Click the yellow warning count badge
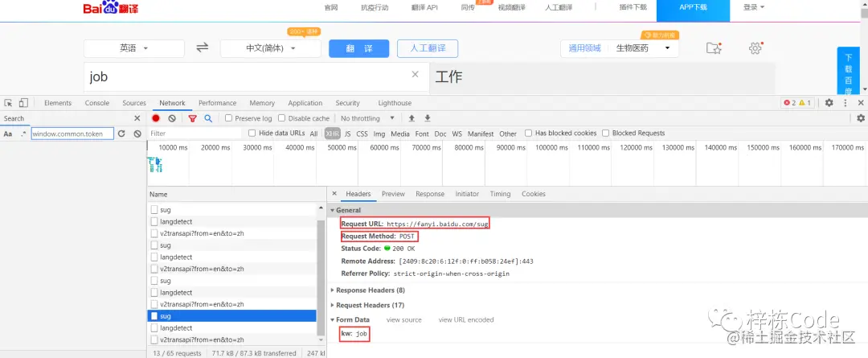The height and width of the screenshot is (358, 868). click(805, 103)
